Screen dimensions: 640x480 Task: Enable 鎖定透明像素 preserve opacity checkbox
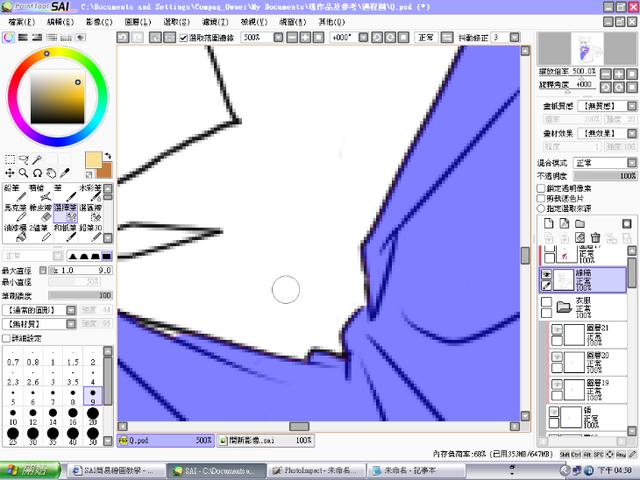(x=541, y=189)
